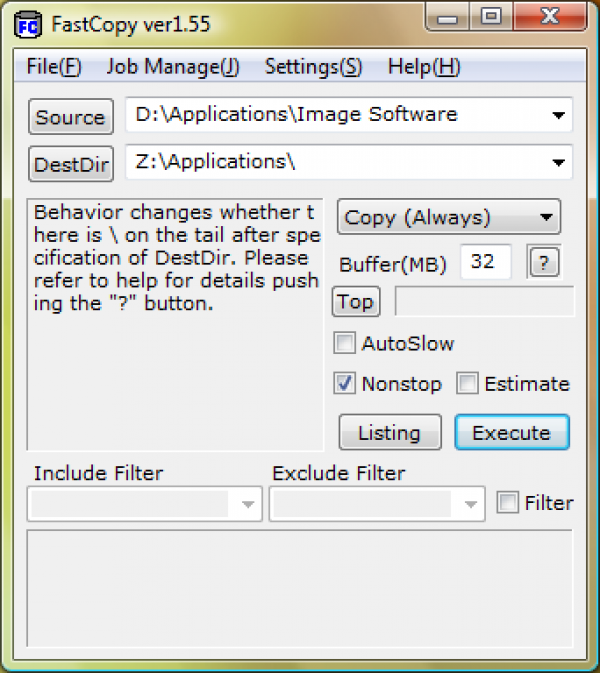This screenshot has height=673, width=600.
Task: Maximize the FastCopy window
Action: tap(490, 18)
